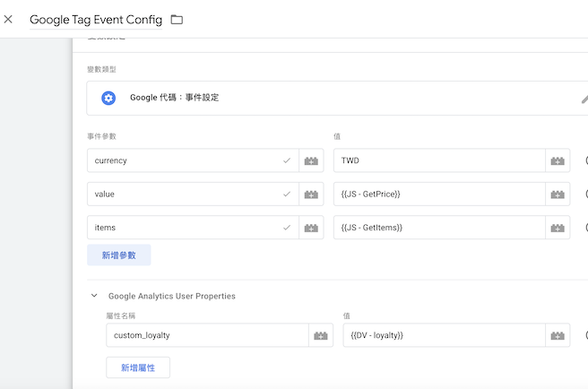Click the custom_loyalty property name field

click(x=207, y=335)
